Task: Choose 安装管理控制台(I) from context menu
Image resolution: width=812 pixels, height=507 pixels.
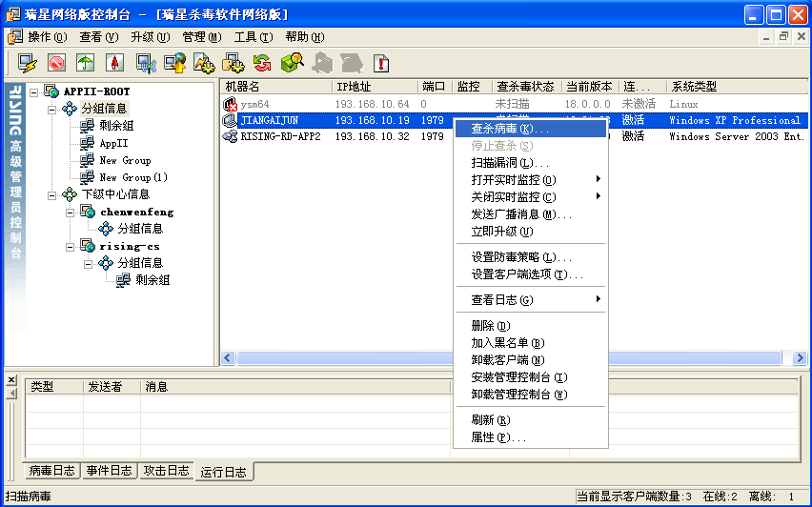Action: pyautogui.click(x=531, y=377)
